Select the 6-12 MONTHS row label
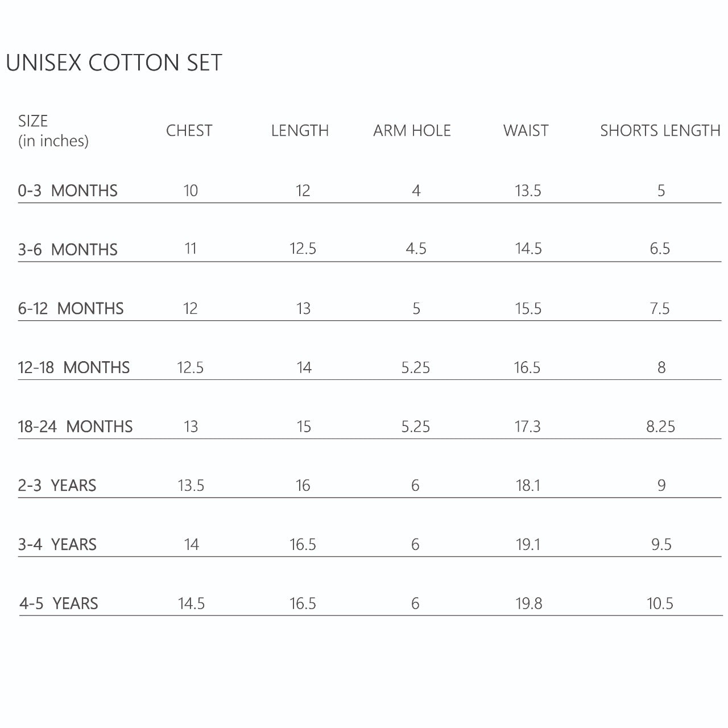The height and width of the screenshot is (728, 728). 71,309
